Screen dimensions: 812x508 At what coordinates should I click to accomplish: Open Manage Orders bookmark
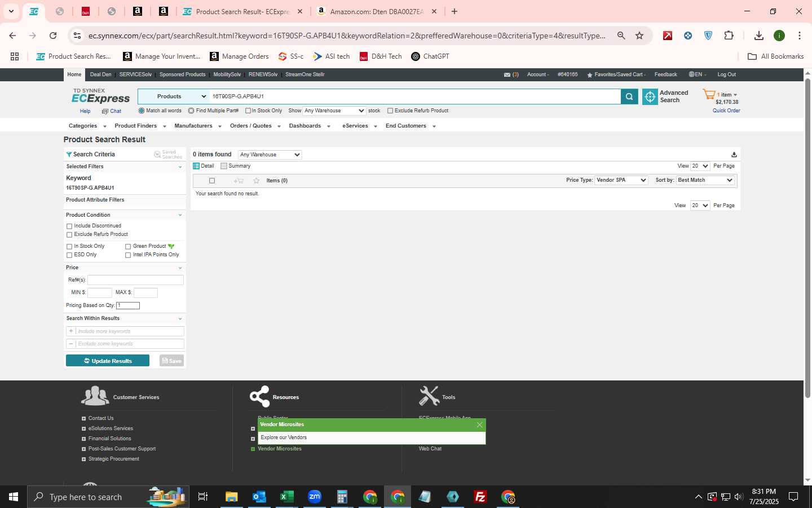(x=239, y=56)
